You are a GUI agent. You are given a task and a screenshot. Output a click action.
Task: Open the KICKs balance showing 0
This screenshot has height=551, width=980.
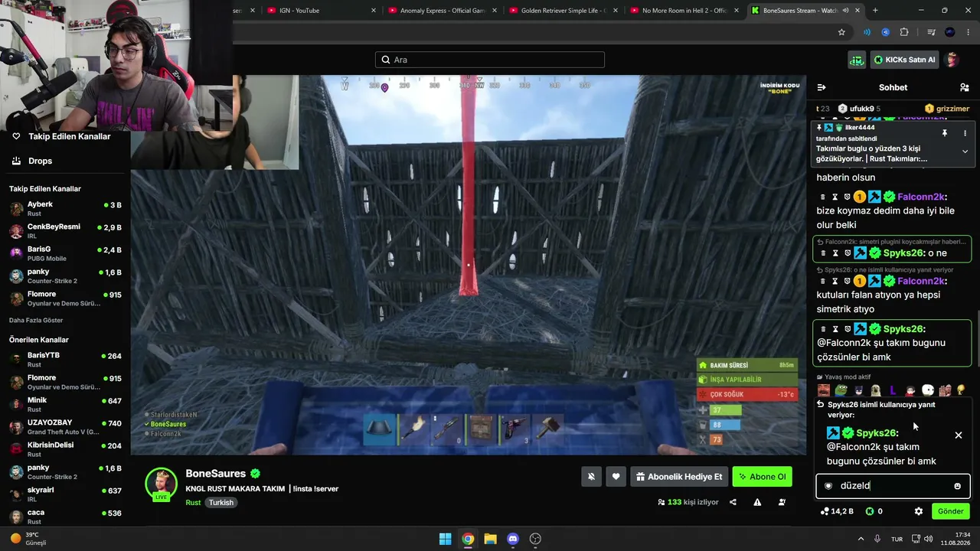[x=874, y=511]
